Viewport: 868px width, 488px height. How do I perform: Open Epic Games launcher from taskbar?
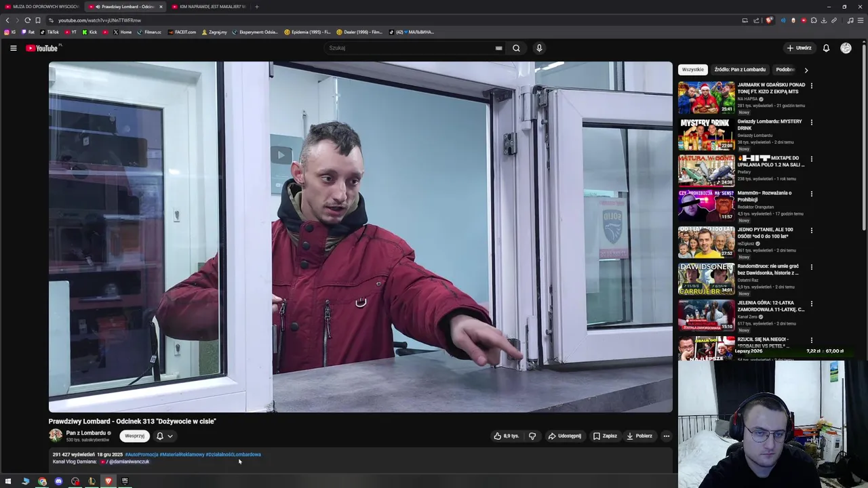[x=125, y=481]
